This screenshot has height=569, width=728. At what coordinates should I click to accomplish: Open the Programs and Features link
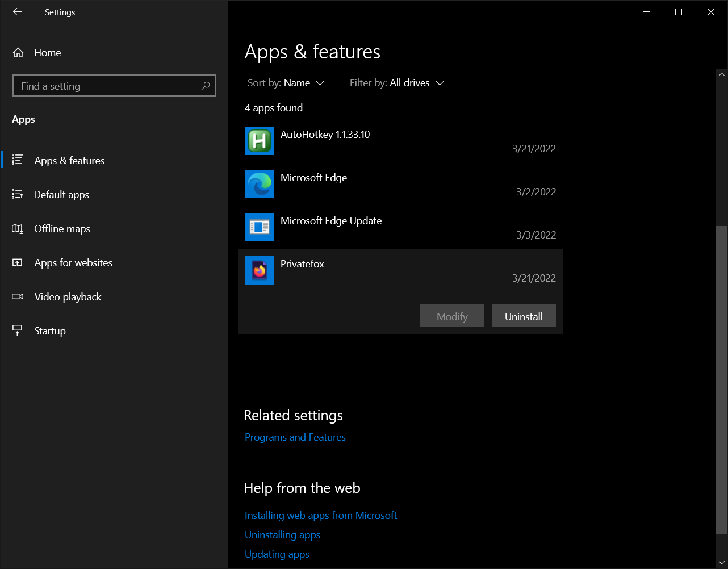tap(295, 437)
